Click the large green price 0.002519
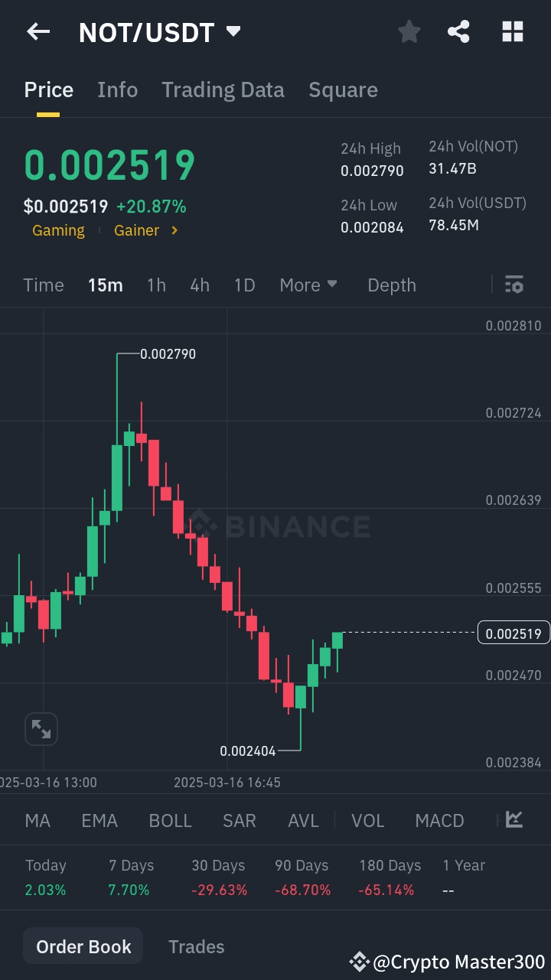The width and height of the screenshot is (551, 980). point(110,165)
